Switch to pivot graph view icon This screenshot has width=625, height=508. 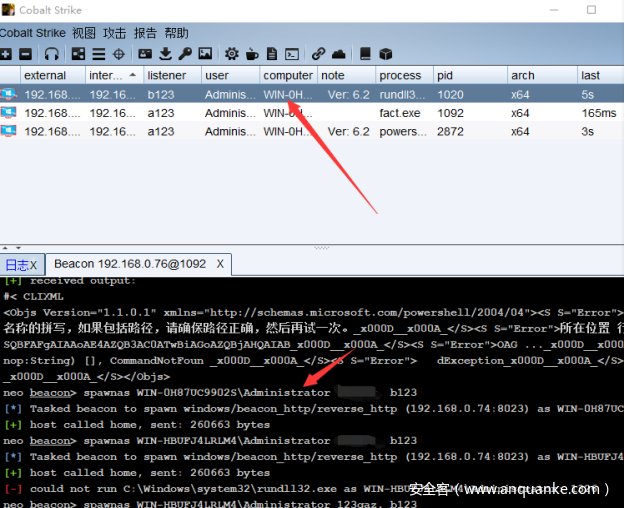point(78,54)
